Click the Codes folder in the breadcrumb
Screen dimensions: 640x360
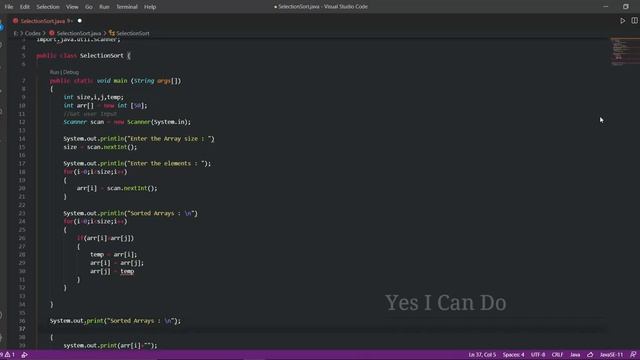33,33
